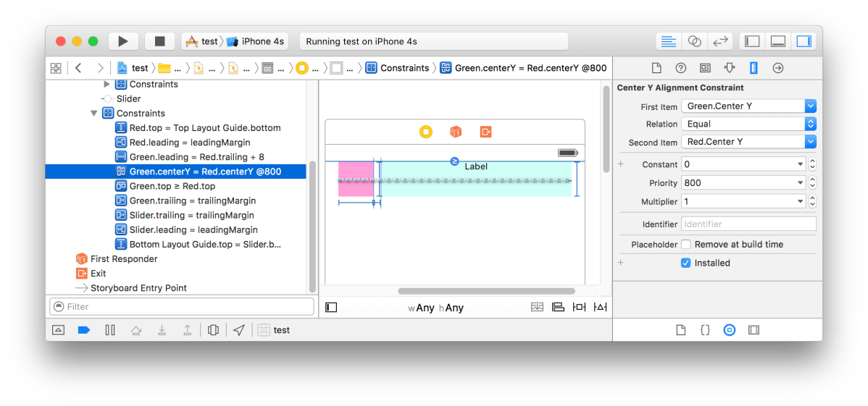The image size is (868, 406).
Task: Open the Multiplier combo box arrow
Action: [x=801, y=201]
